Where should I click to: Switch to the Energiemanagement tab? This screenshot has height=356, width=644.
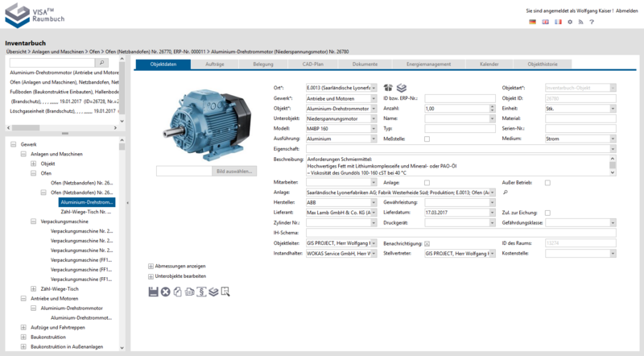click(428, 64)
